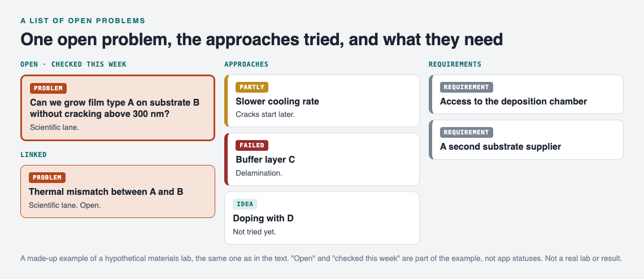The width and height of the screenshot is (644, 279).
Task: Select the Doping with D idea
Action: (321, 218)
